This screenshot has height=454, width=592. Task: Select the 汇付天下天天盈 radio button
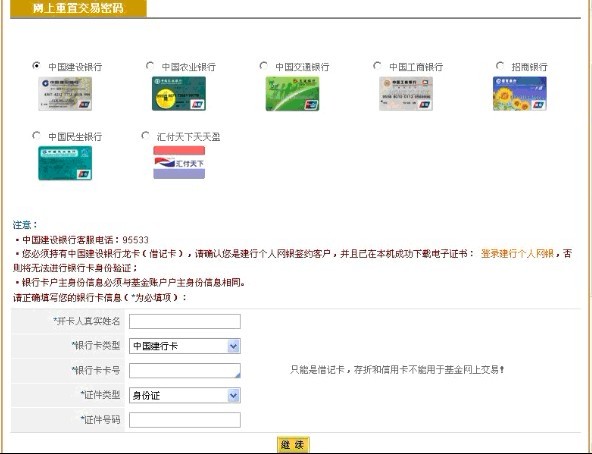point(145,135)
